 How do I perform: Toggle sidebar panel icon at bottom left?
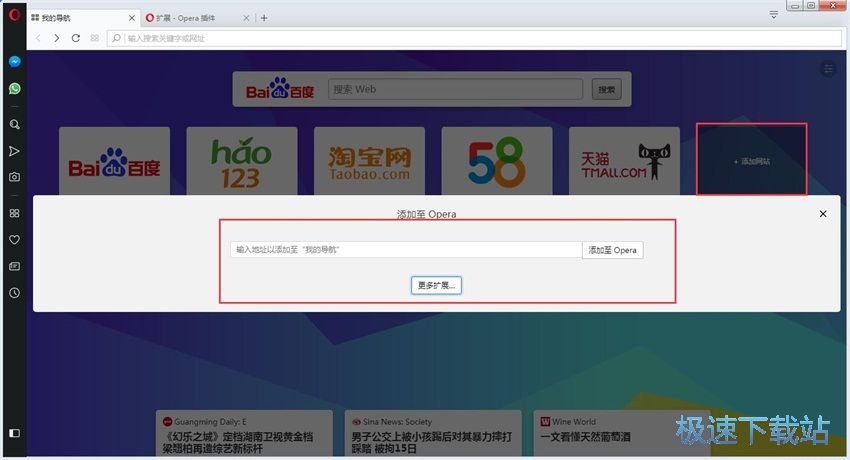coord(15,433)
